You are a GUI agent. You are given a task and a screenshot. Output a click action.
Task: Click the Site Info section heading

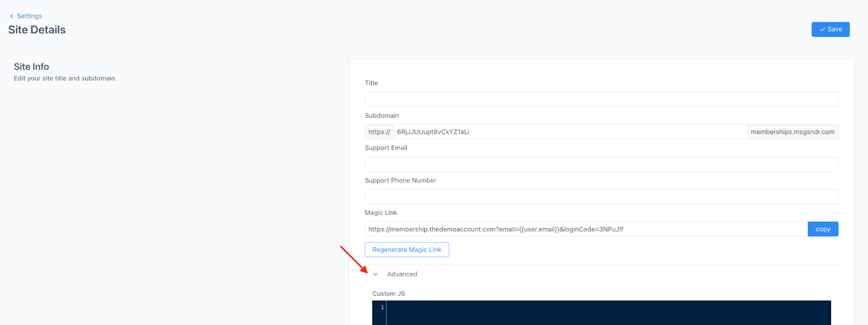click(x=31, y=67)
